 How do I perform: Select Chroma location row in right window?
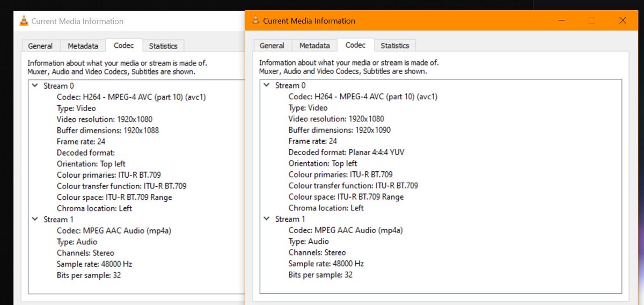coord(326,208)
